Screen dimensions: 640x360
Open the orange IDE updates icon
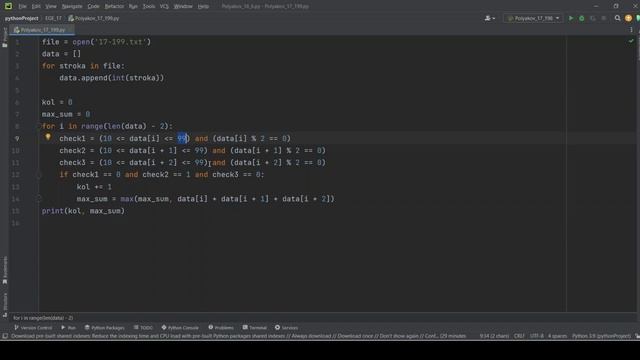[x=628, y=18]
